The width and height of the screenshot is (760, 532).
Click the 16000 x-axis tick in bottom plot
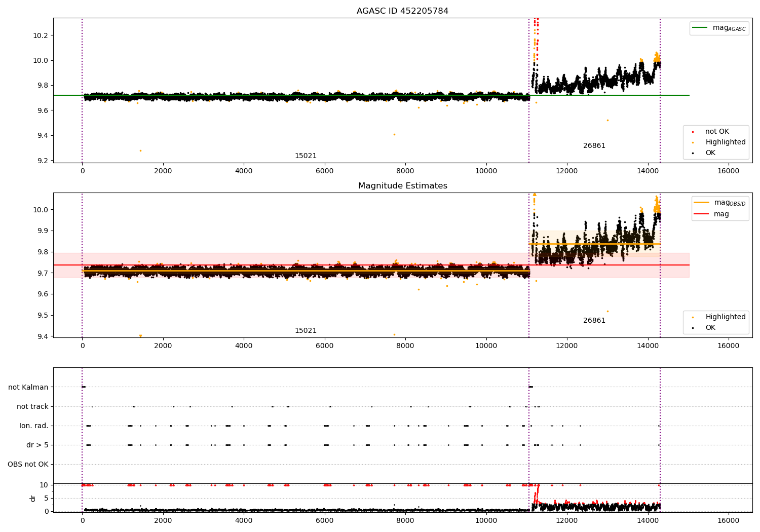coord(728,520)
